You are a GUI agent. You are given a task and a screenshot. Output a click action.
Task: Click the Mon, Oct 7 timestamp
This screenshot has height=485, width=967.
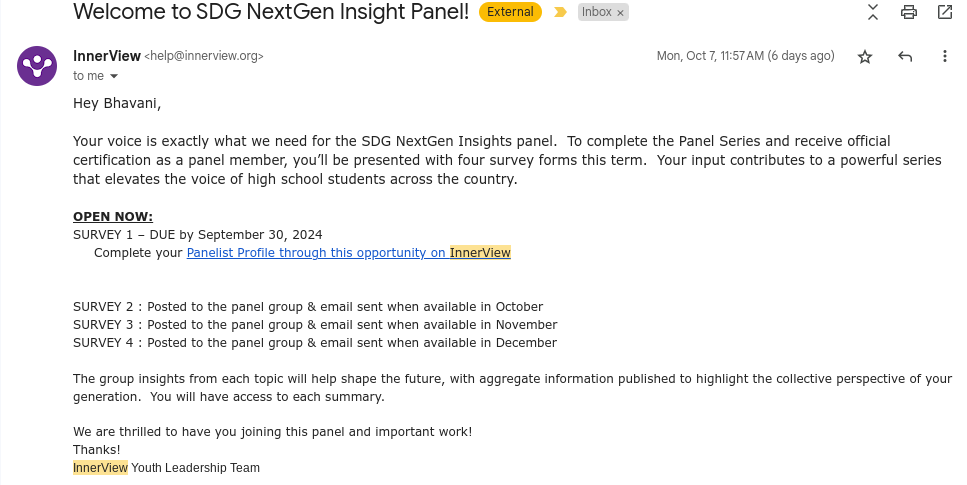(745, 56)
